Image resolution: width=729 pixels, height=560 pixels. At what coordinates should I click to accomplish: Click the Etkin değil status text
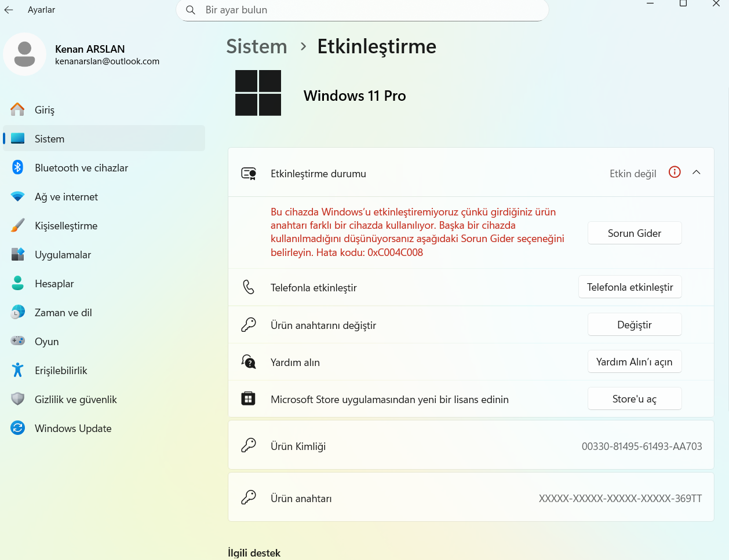pos(633,174)
